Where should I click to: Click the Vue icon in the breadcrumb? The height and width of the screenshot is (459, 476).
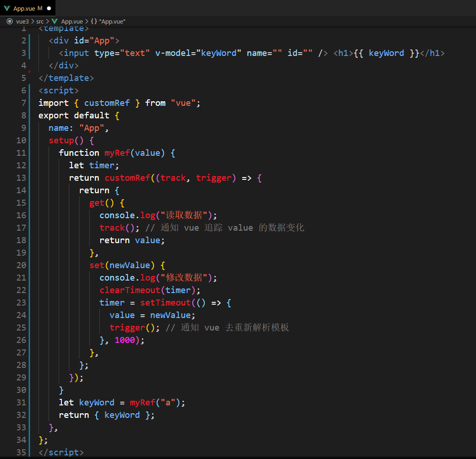55,21
